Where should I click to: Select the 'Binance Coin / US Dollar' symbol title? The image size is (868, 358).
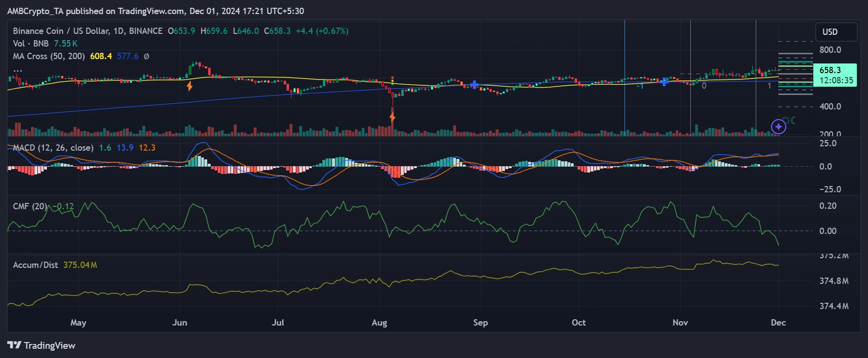tap(61, 31)
